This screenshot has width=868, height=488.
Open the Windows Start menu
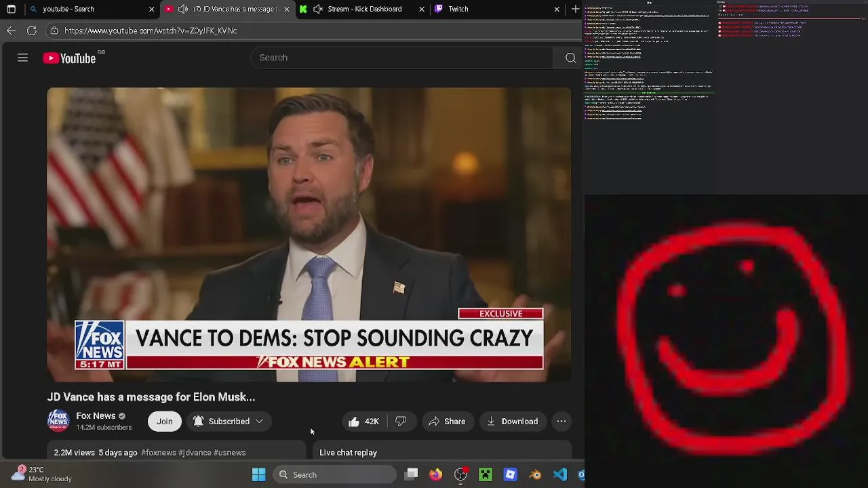pos(258,474)
